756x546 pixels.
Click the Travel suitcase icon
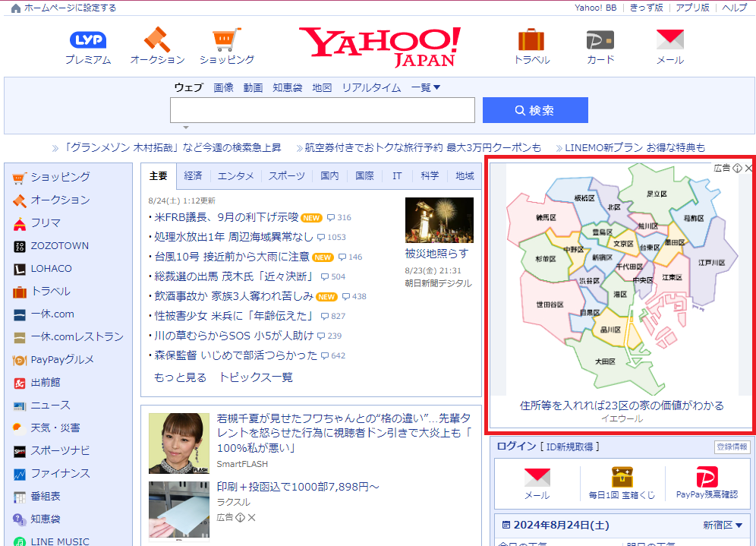[531, 39]
